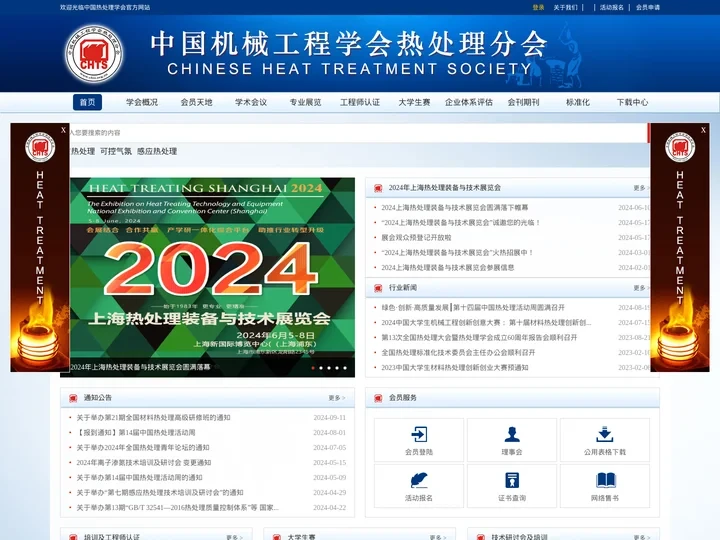Open news 绿色·创新·高质量发展 第十四届活动周

[x=473, y=308]
